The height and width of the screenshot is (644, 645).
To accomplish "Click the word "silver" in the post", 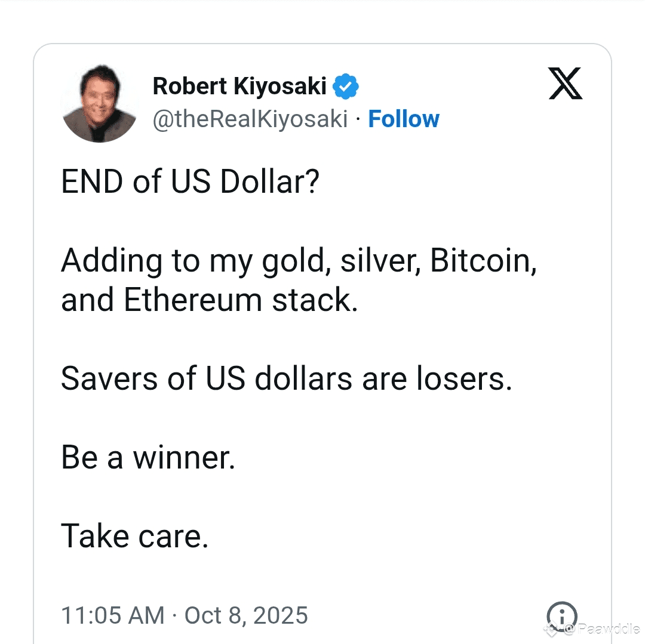I will (x=380, y=261).
